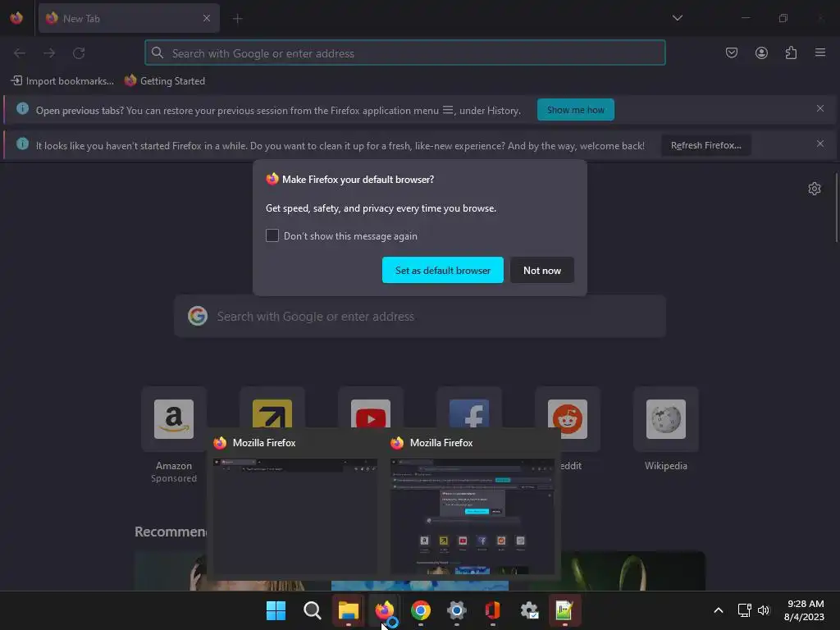The width and height of the screenshot is (840, 630).
Task: Open the Firefox account icon
Action: [x=761, y=52]
